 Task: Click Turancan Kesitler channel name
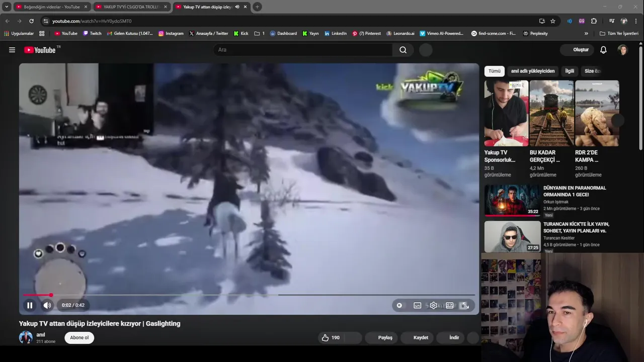click(559, 238)
